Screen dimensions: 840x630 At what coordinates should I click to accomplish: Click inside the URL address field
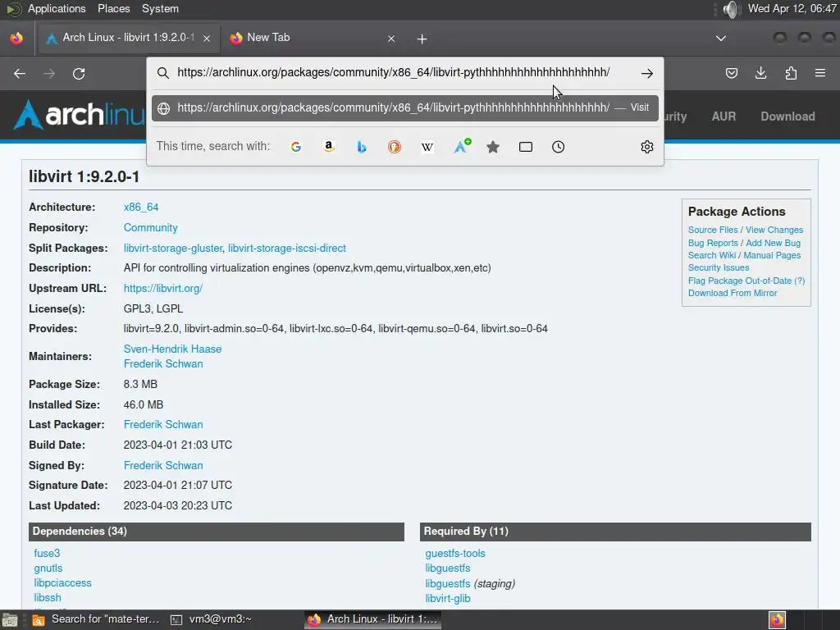coord(393,72)
